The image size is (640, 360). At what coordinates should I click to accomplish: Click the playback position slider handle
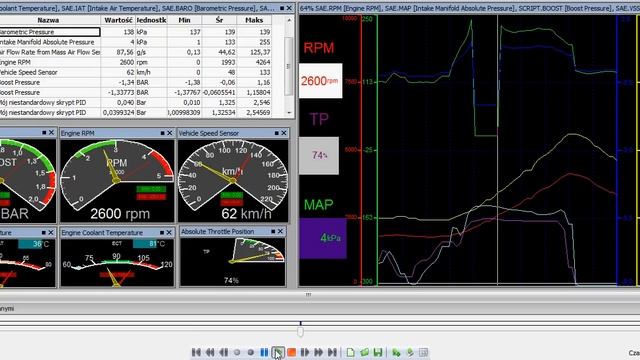300,331
